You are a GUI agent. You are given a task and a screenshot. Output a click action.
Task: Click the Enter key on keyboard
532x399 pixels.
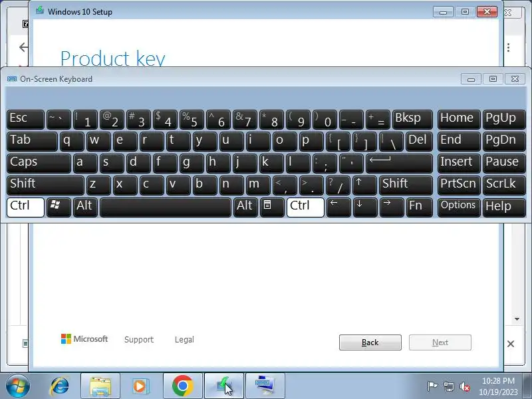399,164
